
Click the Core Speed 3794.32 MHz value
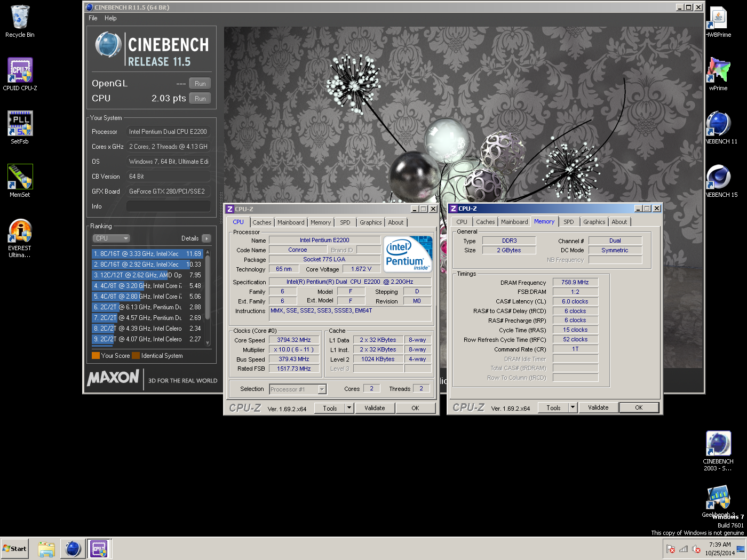point(294,340)
